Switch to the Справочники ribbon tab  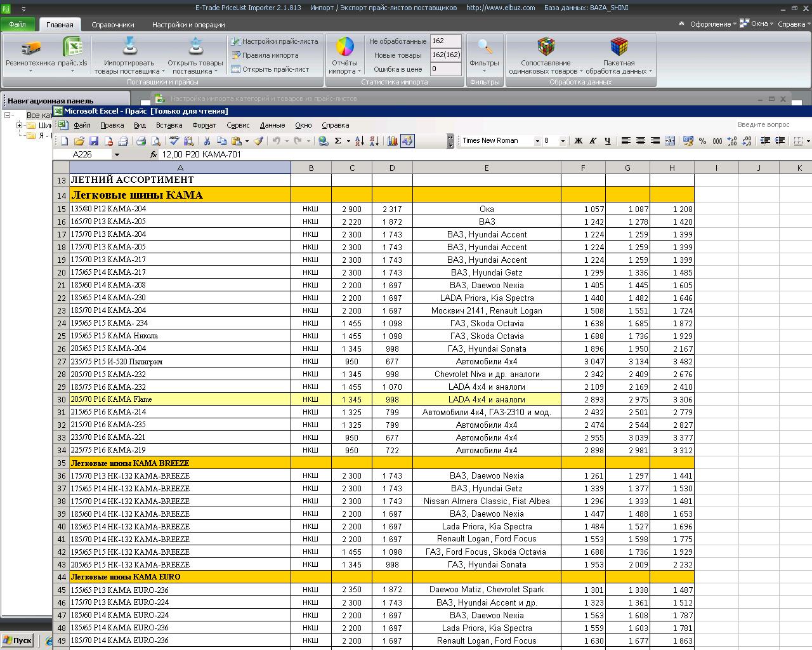click(x=113, y=25)
